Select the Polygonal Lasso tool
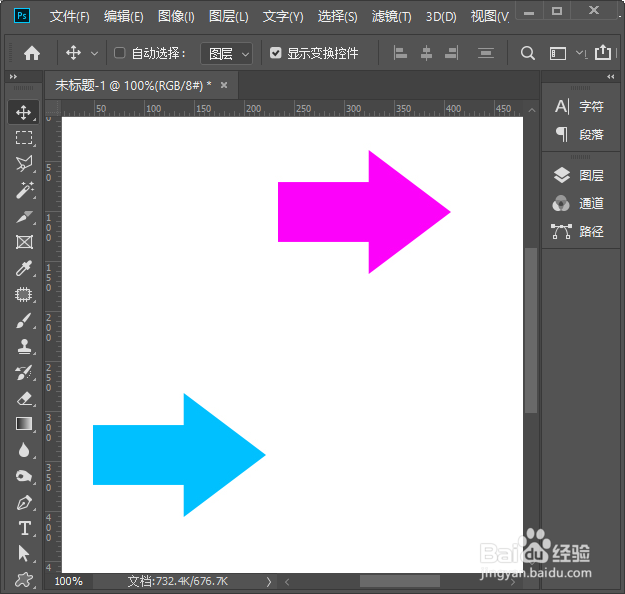This screenshot has width=625, height=594. [24, 164]
